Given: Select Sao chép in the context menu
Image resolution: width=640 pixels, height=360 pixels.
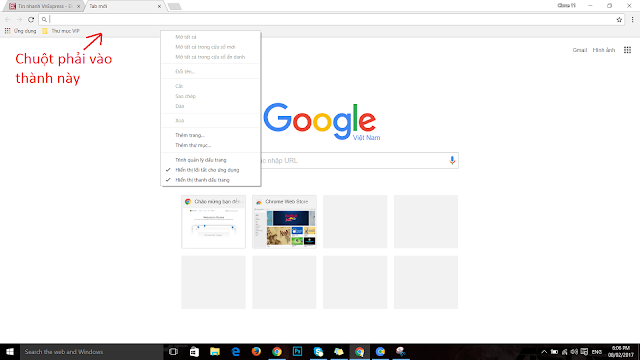Looking at the screenshot, I should coord(211,96).
